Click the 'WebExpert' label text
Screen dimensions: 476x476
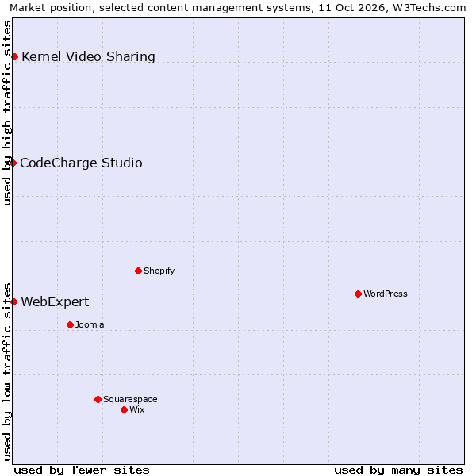(55, 301)
